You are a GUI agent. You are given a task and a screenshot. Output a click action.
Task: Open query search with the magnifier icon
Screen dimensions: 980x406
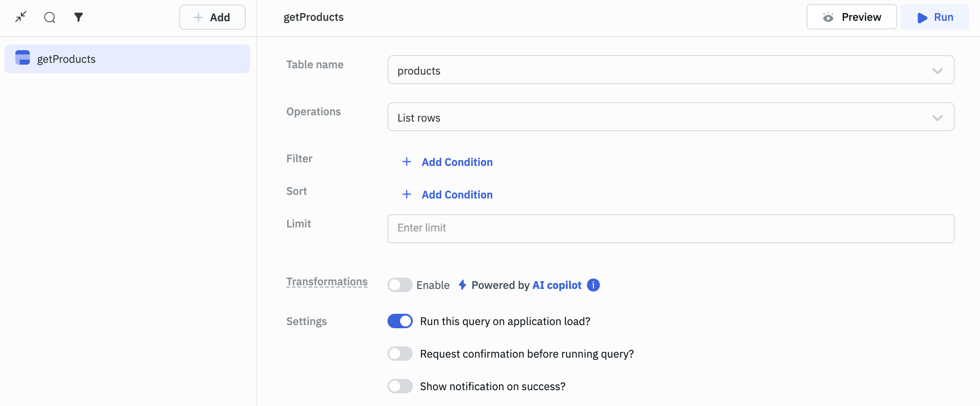[50, 17]
